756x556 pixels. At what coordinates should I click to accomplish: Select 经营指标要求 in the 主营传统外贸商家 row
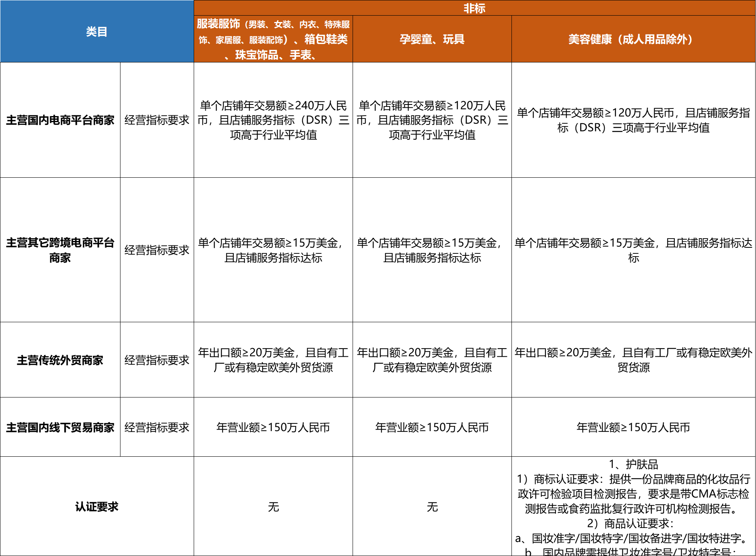[157, 360]
